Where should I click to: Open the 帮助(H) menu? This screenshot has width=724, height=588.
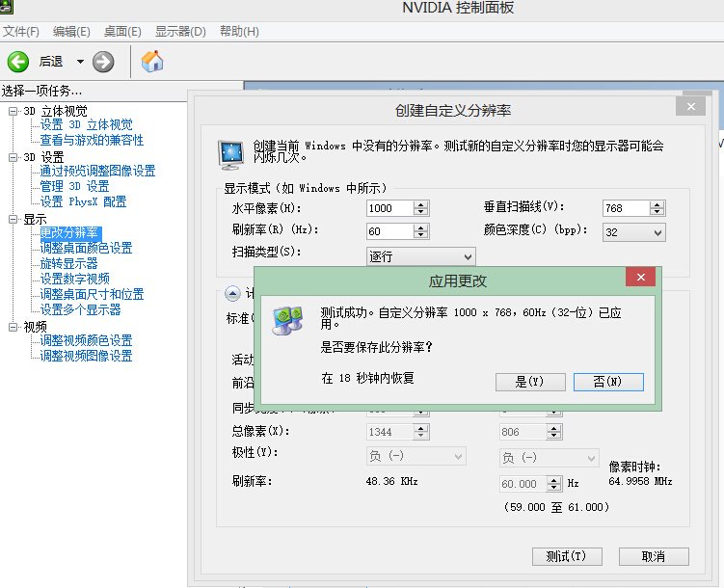coord(239,32)
